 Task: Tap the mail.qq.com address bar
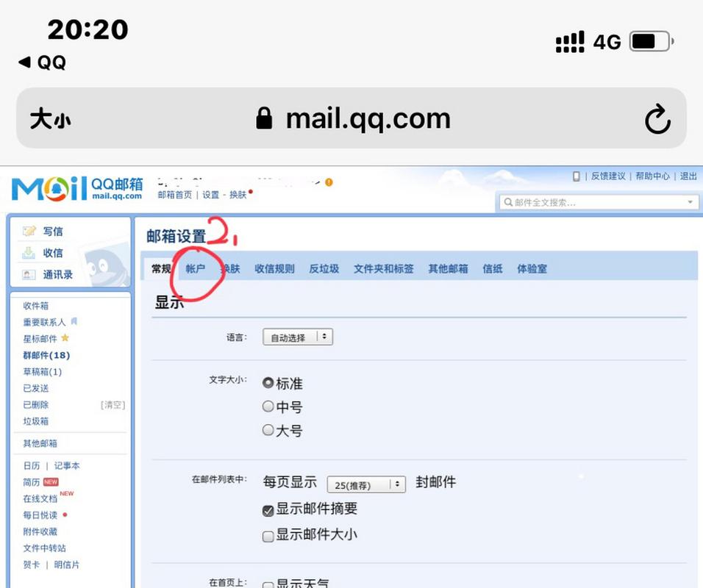pos(351,118)
